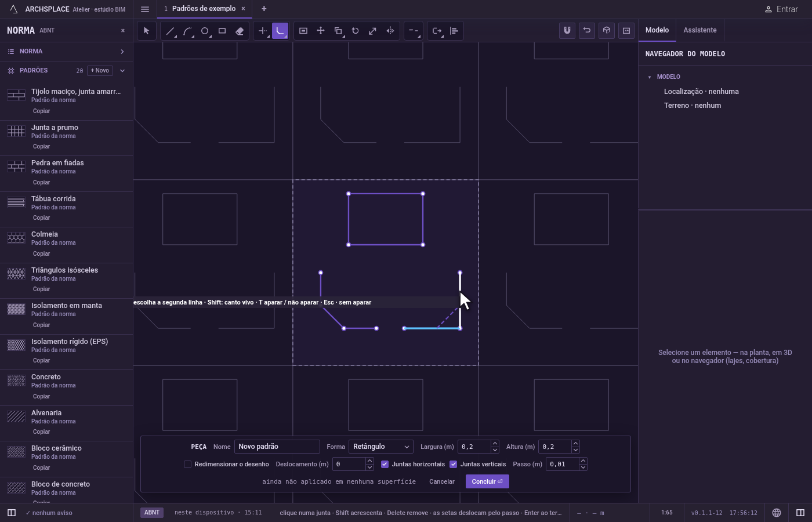This screenshot has width=812, height=522.
Task: Choose the line drawing tool
Action: tap(170, 31)
